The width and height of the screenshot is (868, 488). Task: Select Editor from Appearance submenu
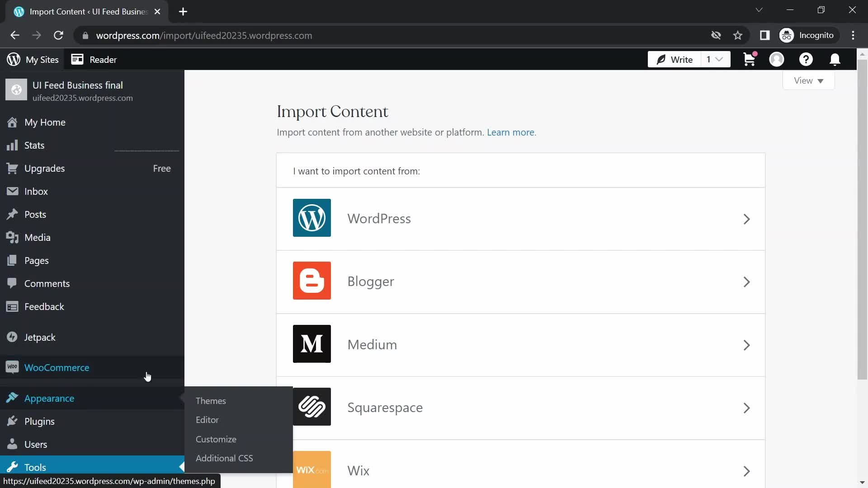(x=208, y=420)
